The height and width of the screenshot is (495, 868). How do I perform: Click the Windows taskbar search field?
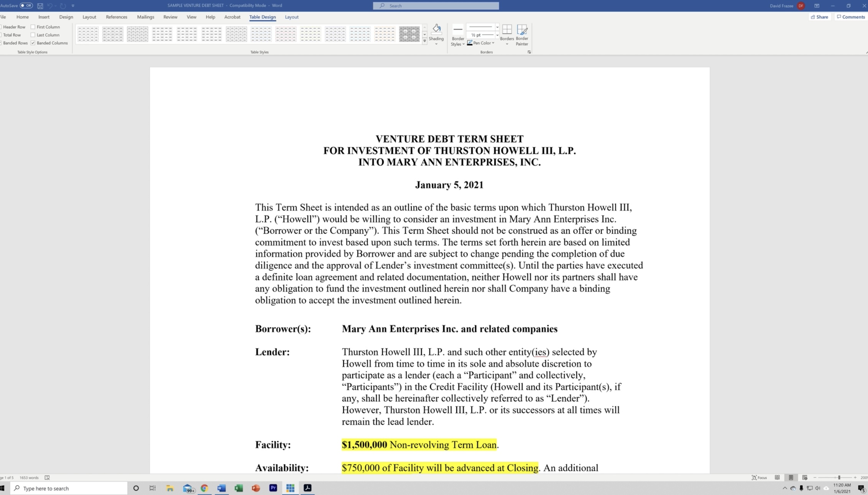69,488
